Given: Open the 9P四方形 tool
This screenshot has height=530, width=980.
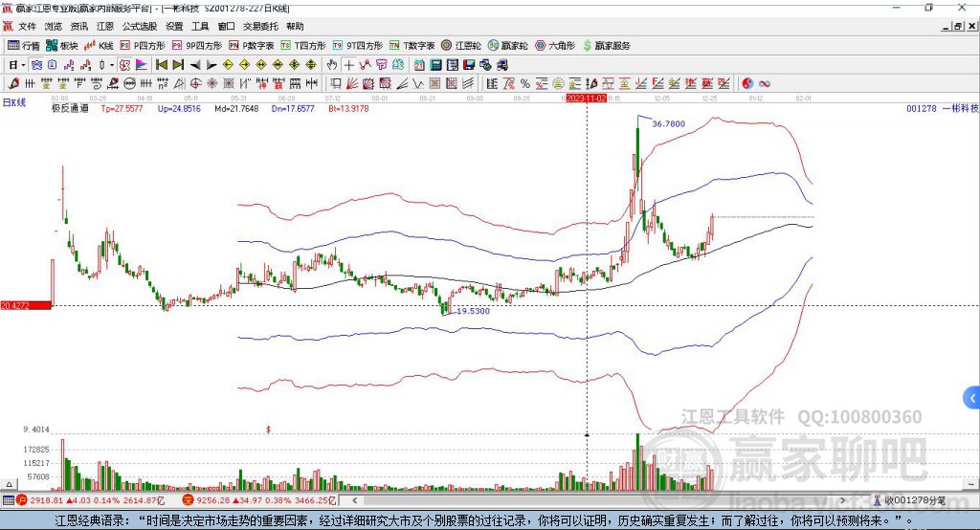Looking at the screenshot, I should 197,46.
